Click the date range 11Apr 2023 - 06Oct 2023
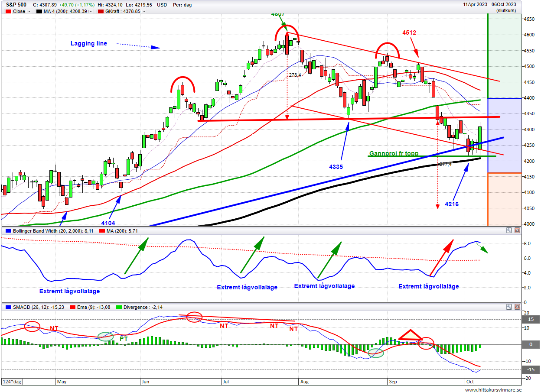Screen dimensions: 541x392 coord(490,4)
